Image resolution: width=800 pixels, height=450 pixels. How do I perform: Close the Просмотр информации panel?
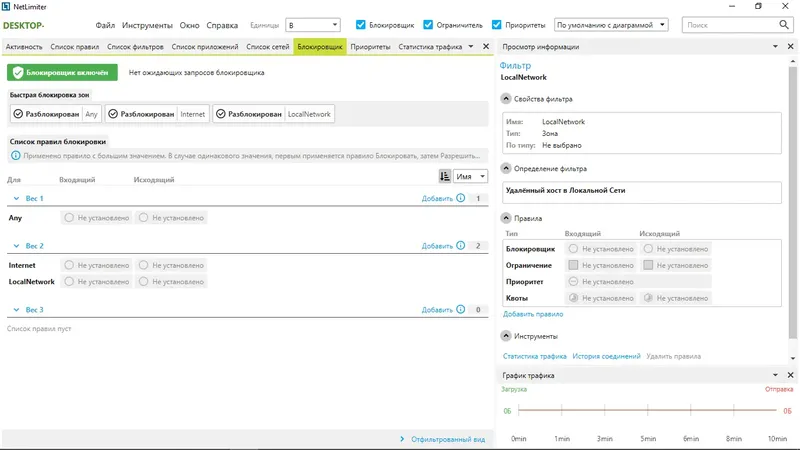790,46
